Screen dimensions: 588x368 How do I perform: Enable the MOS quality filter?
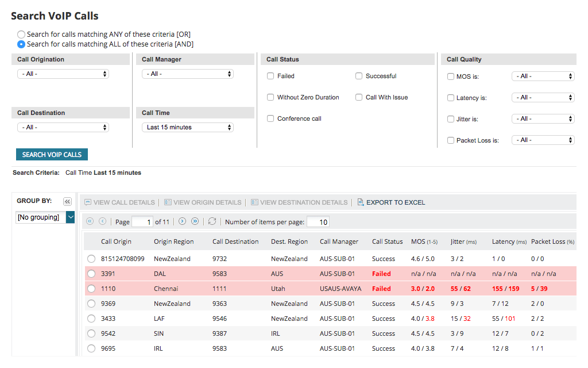coord(451,76)
